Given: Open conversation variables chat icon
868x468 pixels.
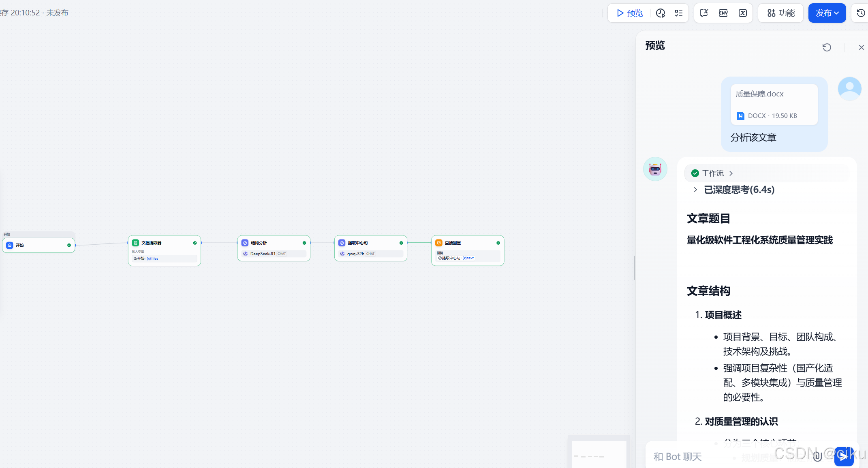Looking at the screenshot, I should click(x=704, y=13).
